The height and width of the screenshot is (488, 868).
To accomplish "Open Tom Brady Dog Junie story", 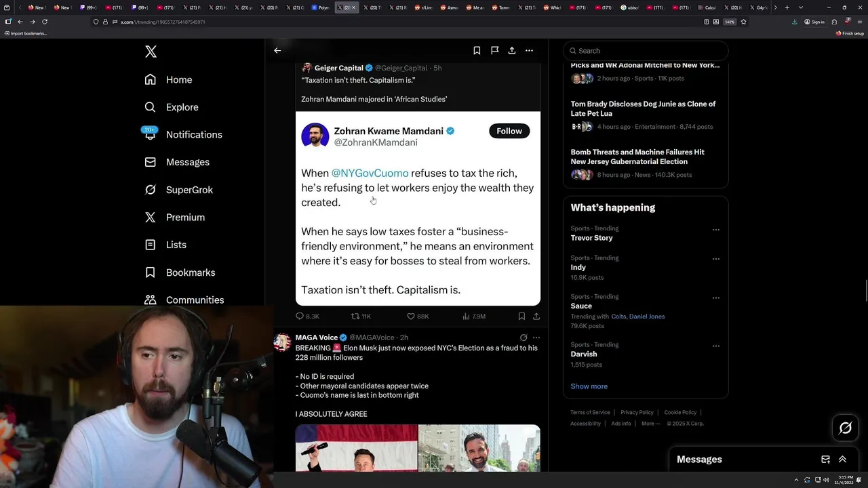I will pyautogui.click(x=643, y=108).
